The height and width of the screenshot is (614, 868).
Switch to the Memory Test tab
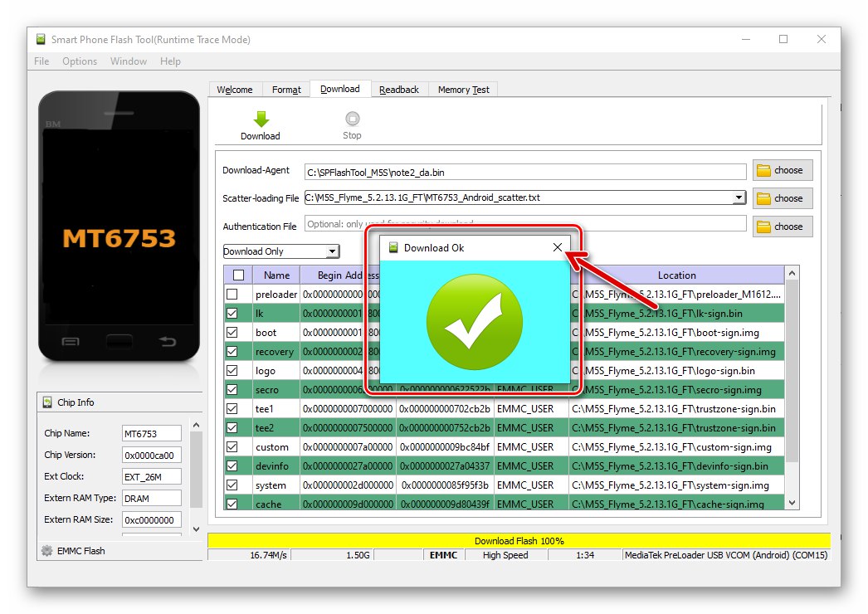(x=463, y=89)
